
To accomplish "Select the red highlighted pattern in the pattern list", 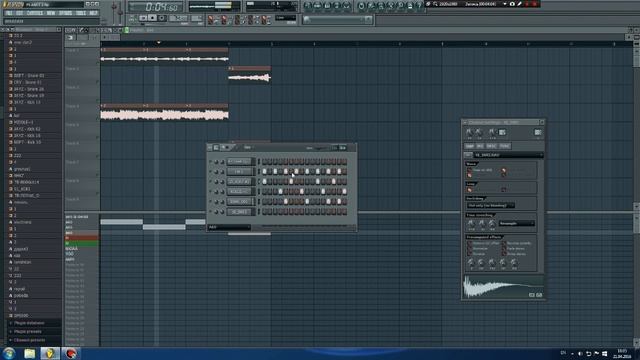I will click(x=82, y=238).
